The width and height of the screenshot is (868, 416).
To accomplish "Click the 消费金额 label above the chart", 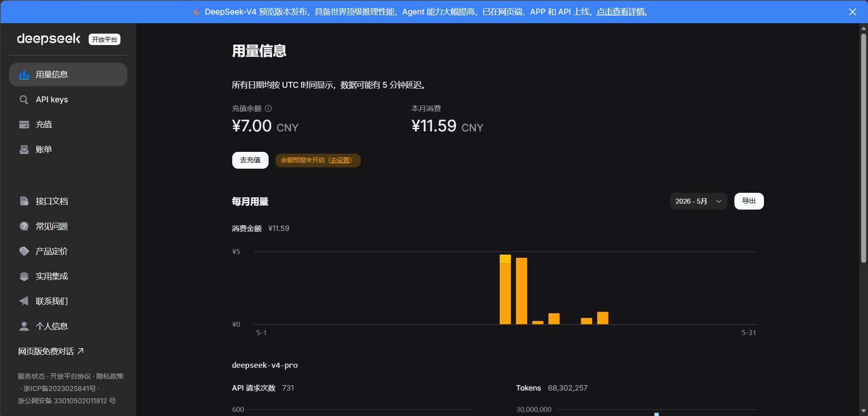I will [x=247, y=228].
